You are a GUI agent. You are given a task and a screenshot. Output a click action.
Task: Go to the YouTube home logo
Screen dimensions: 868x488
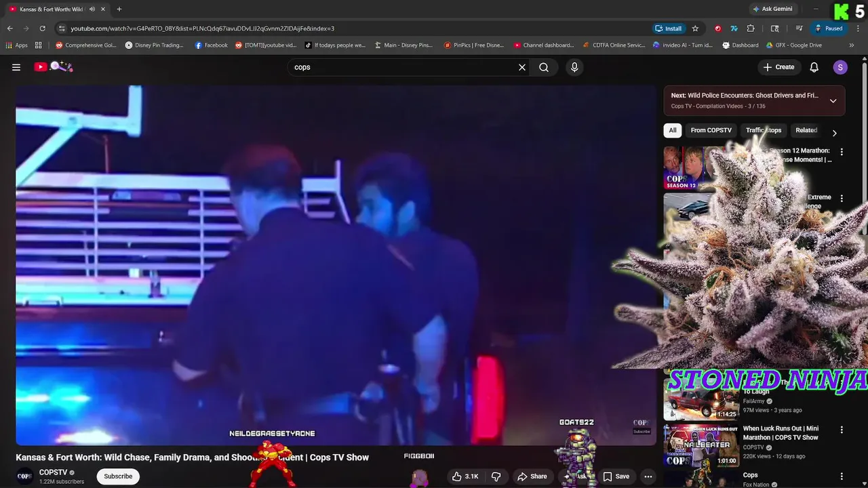(x=53, y=66)
